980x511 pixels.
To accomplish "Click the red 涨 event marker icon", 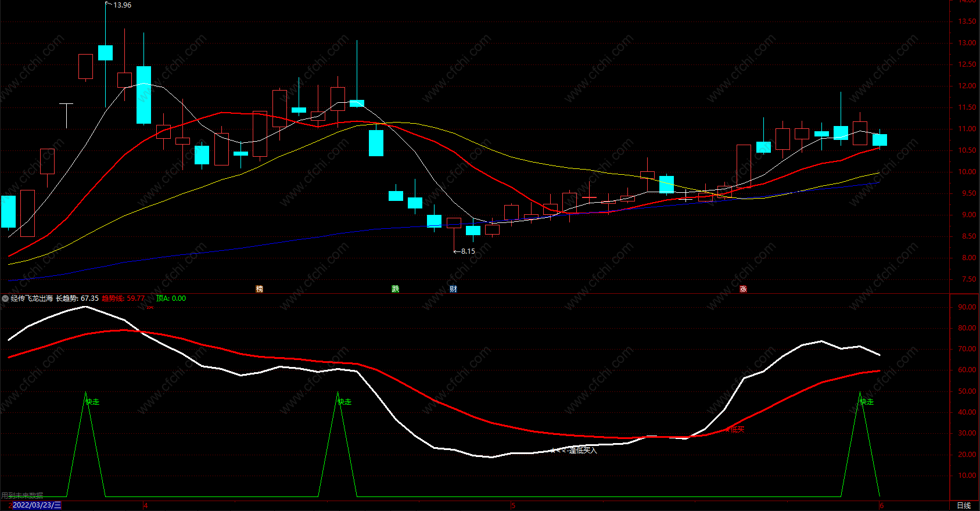I will coord(743,289).
